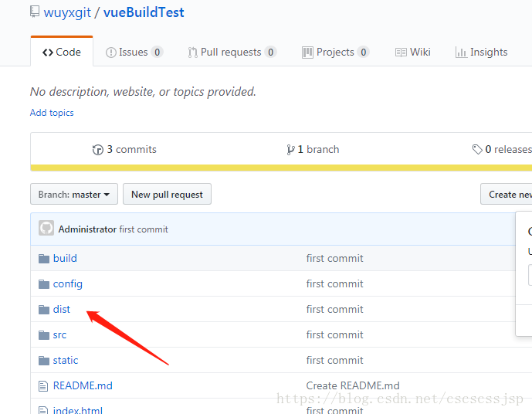This screenshot has width=532, height=414.
Task: Click the folder icon for config
Action: [x=44, y=284]
